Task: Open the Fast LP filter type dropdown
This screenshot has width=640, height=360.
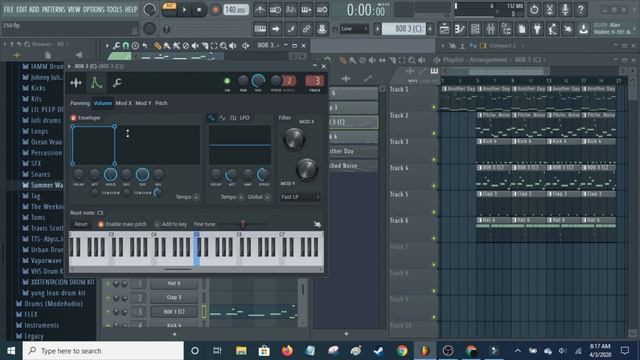Action: coord(300,197)
